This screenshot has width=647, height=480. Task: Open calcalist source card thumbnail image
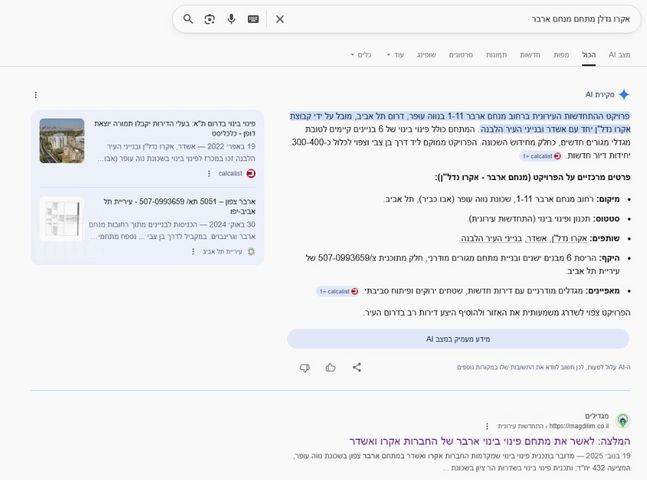[62, 141]
